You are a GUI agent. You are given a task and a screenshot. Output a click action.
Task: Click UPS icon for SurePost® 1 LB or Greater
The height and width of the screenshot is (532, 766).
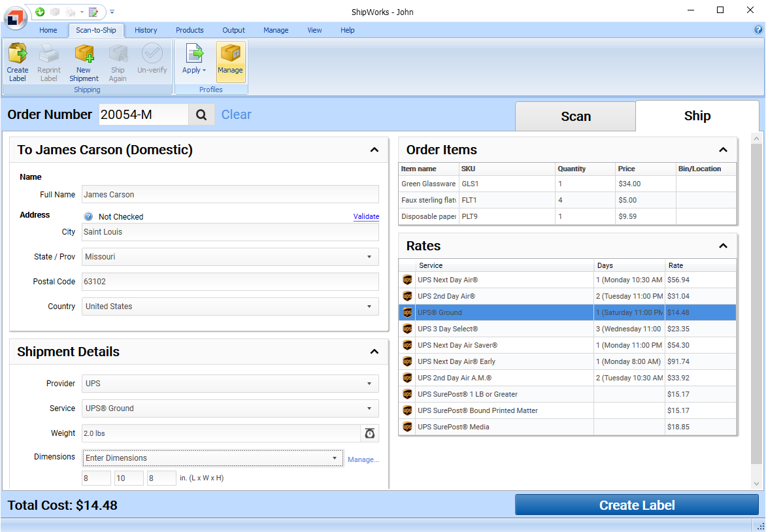coord(407,394)
